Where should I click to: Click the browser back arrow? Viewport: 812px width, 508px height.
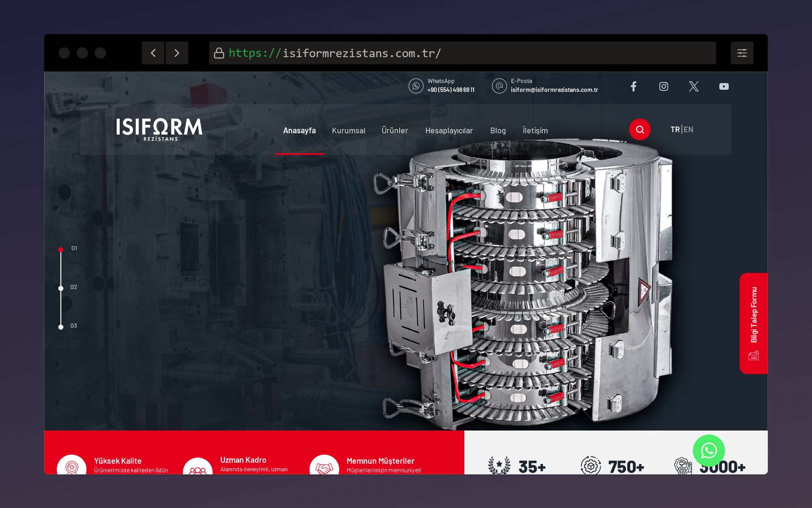tap(153, 53)
